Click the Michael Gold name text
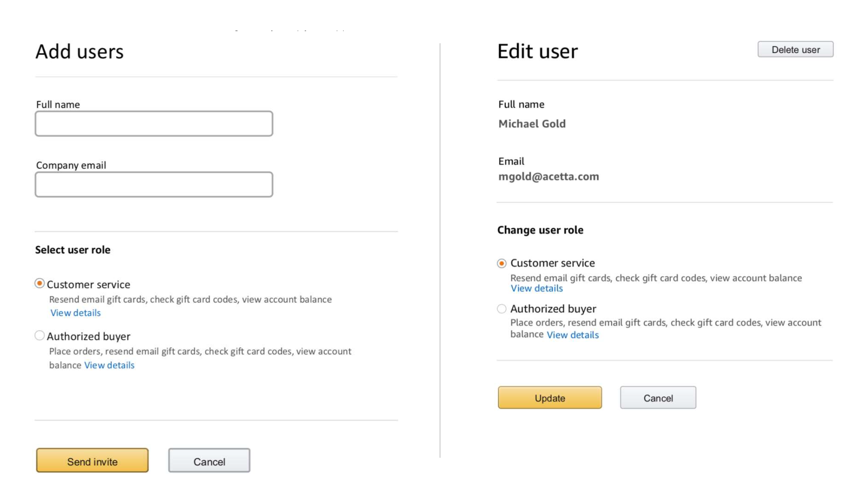Screen dimensions: 868x501 click(532, 124)
